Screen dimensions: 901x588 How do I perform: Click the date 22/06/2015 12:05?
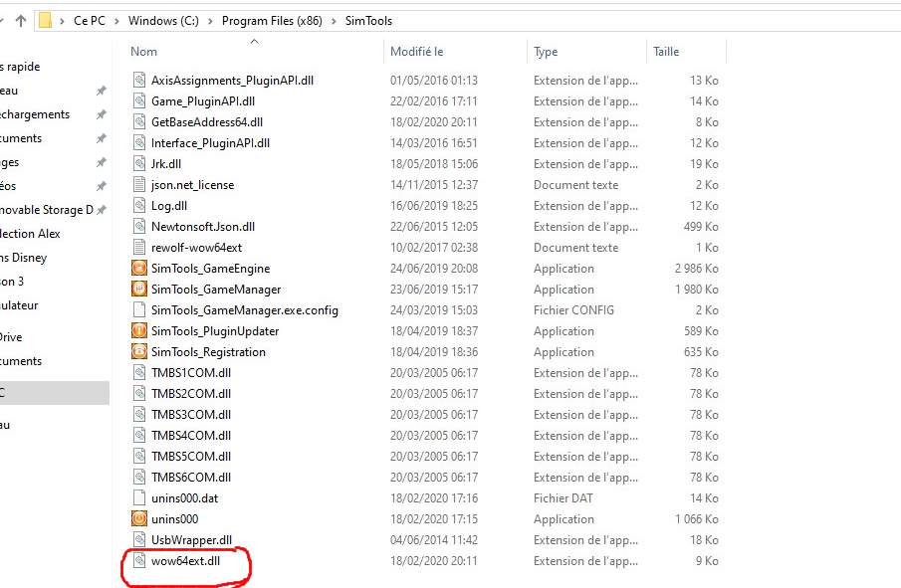(434, 226)
